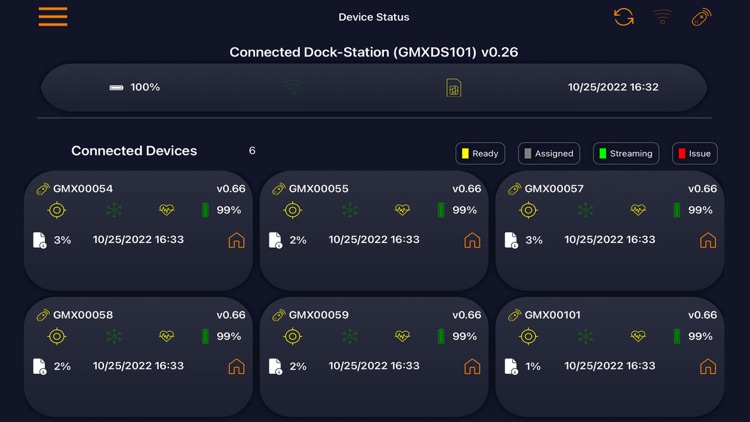Open the GMX00058 device name label
Viewport: 750px width, 422px height.
(x=83, y=315)
